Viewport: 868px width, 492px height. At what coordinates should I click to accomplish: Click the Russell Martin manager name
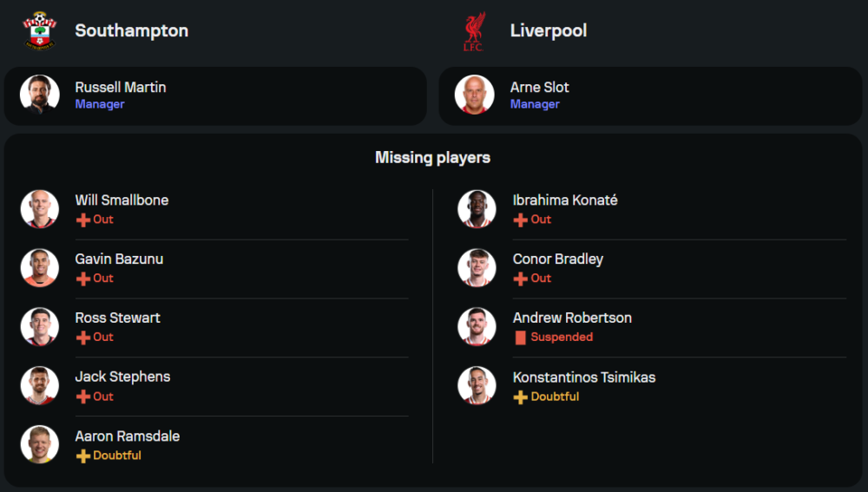point(120,87)
